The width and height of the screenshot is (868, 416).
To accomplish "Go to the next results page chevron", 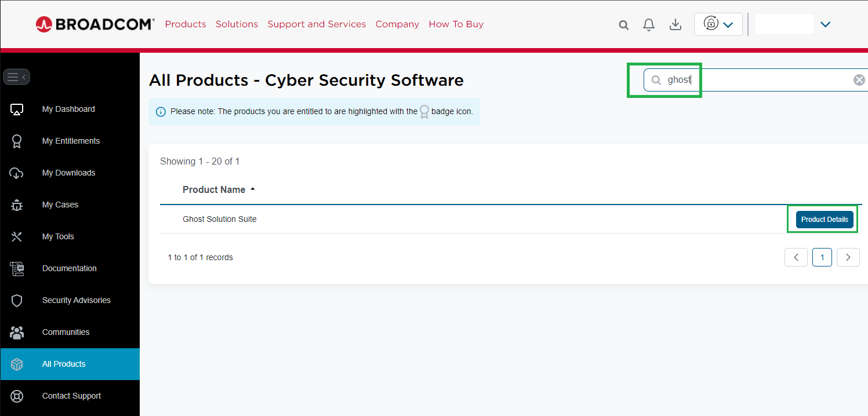I will 848,257.
